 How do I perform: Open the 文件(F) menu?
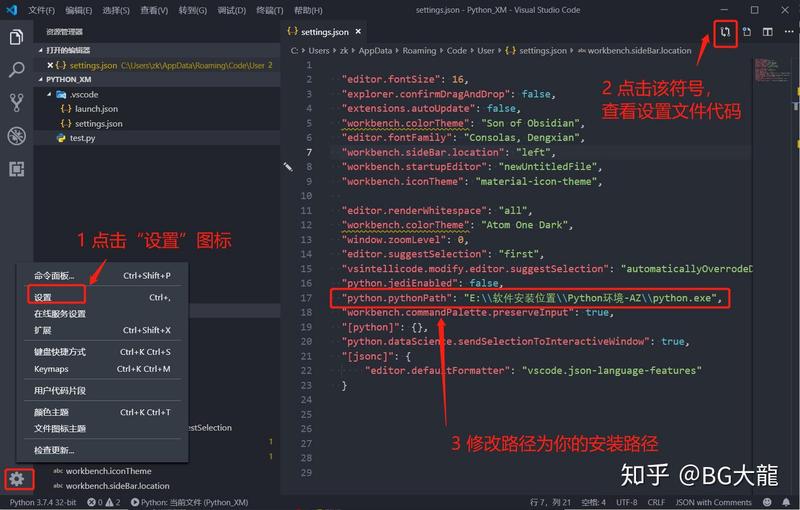(x=42, y=10)
